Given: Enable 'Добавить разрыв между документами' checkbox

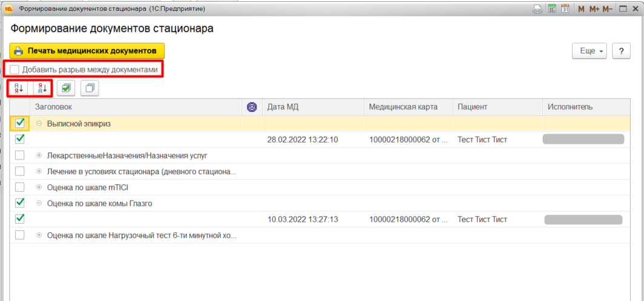Looking at the screenshot, I should pos(15,70).
